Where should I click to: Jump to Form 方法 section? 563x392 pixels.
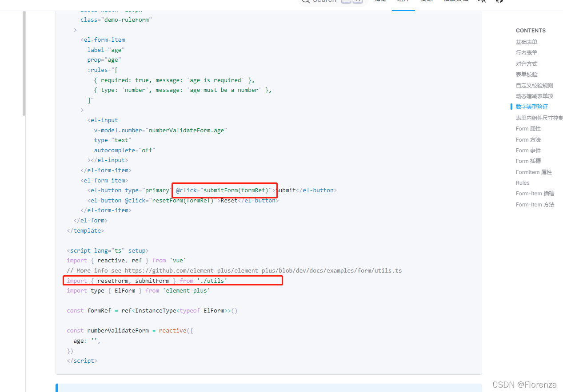tap(528, 140)
